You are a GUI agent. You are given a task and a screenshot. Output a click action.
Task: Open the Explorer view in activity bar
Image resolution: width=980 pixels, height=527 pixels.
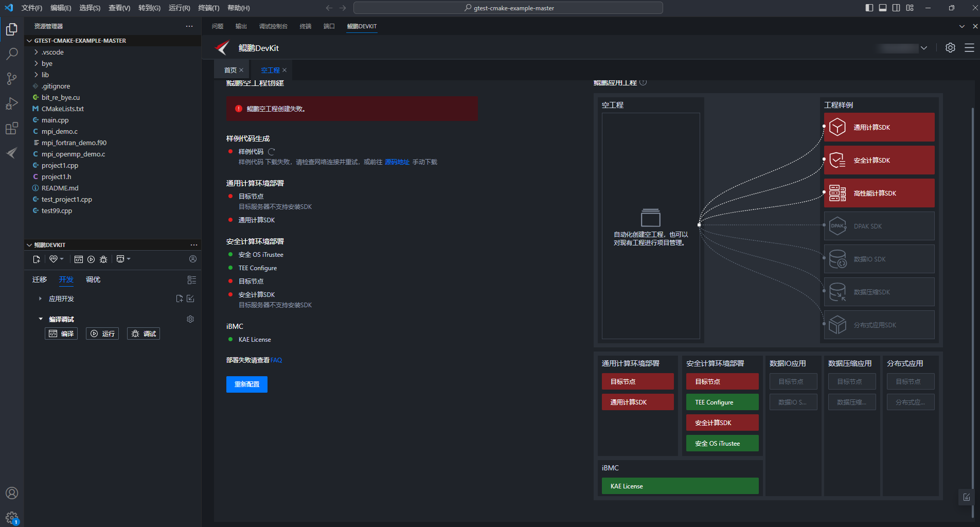(x=12, y=29)
